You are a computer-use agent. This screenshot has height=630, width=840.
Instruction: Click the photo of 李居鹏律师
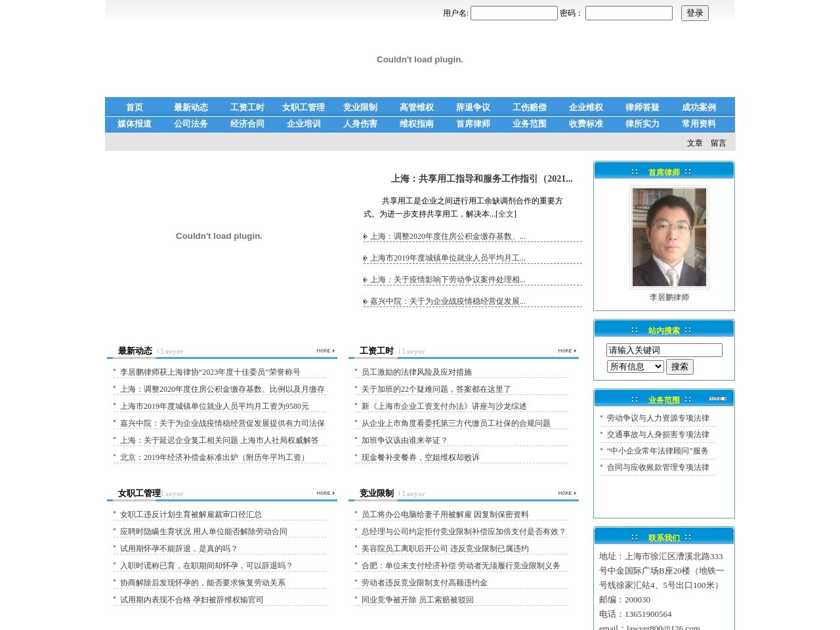pos(669,236)
